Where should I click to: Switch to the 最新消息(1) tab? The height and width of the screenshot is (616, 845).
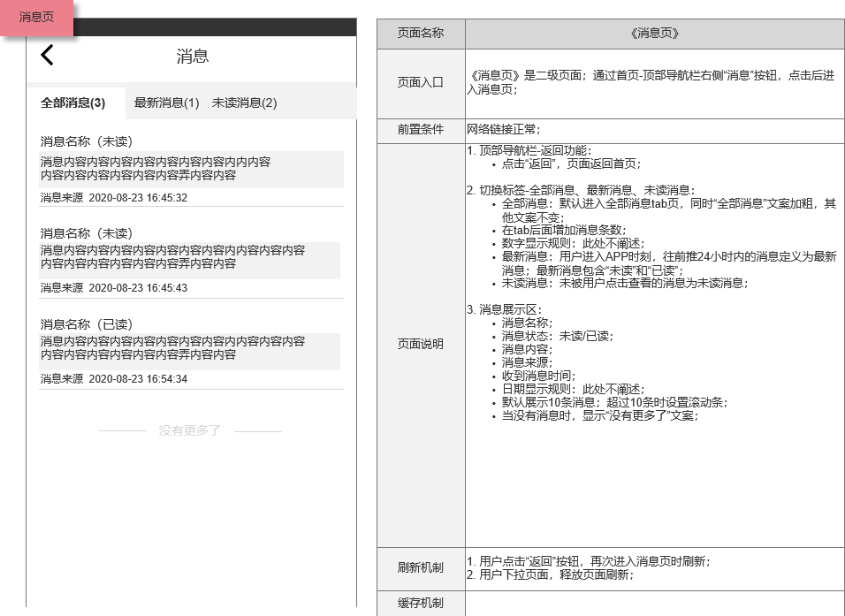coord(164,103)
